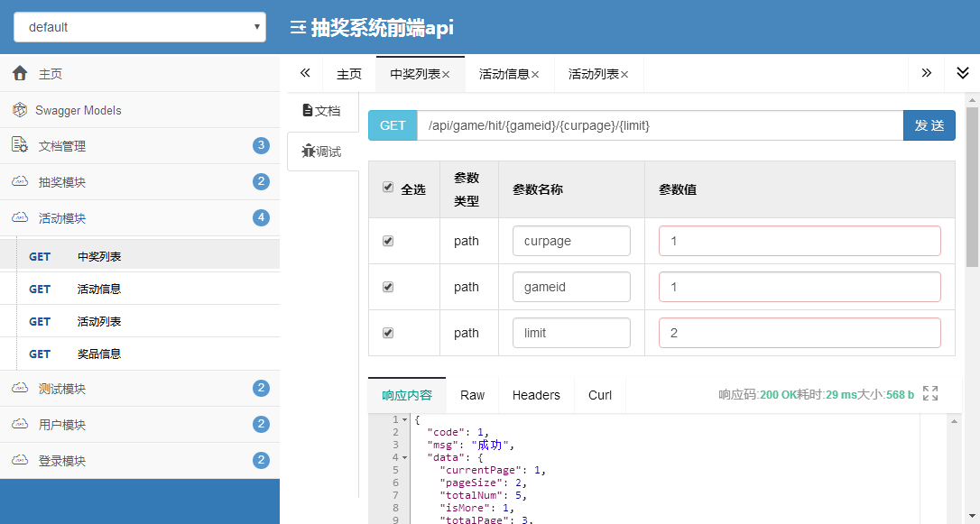Open the default group dropdown
980x524 pixels.
click(x=140, y=27)
